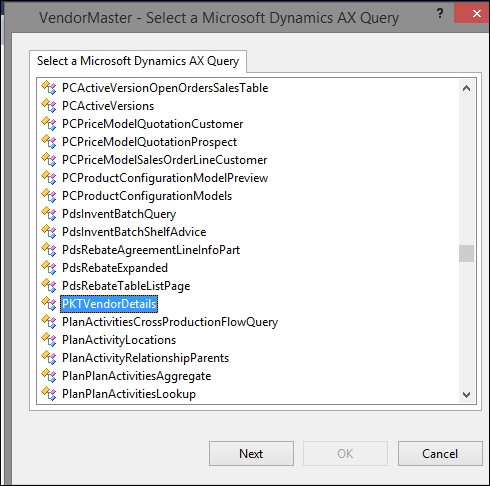Viewport: 490px width, 486px height.
Task: Choose PdsRebateTableListPage in the list
Action: click(126, 286)
